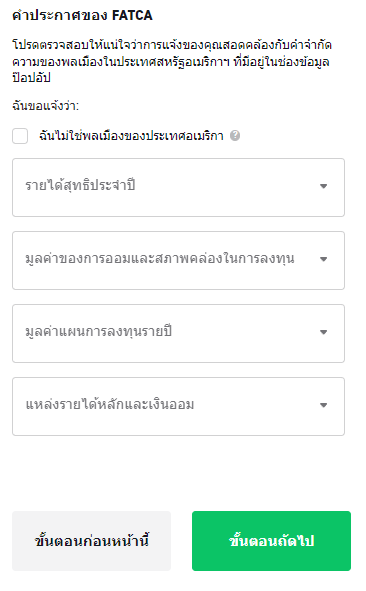366x591 pixels.
Task: Click the arrow icon of 'มูลค่าแผนการลงทุนรายปี'
Action: click(x=323, y=332)
